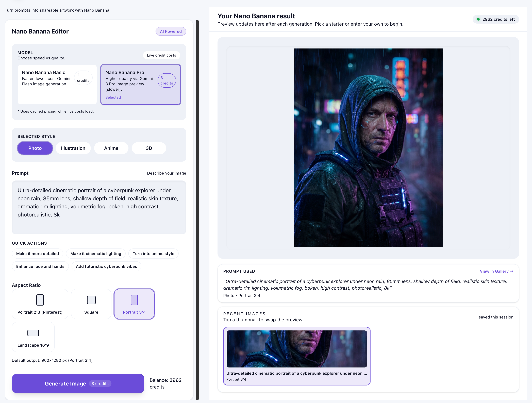
Task: Click the '3 credits' badge on Nano Banana Pro
Action: click(x=167, y=80)
